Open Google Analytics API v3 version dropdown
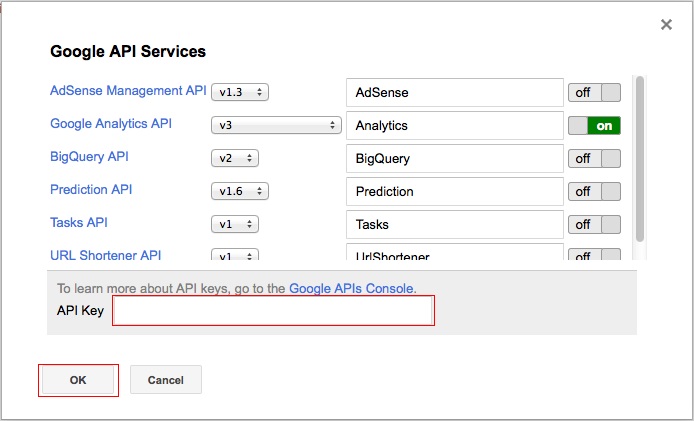Viewport: 694px width, 421px height. click(276, 125)
